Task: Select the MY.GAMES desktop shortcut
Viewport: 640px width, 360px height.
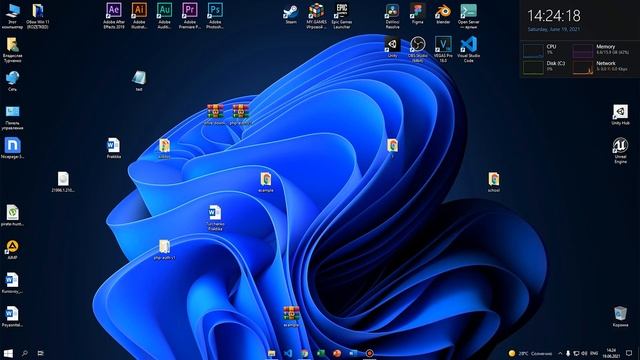Action: coord(316,16)
